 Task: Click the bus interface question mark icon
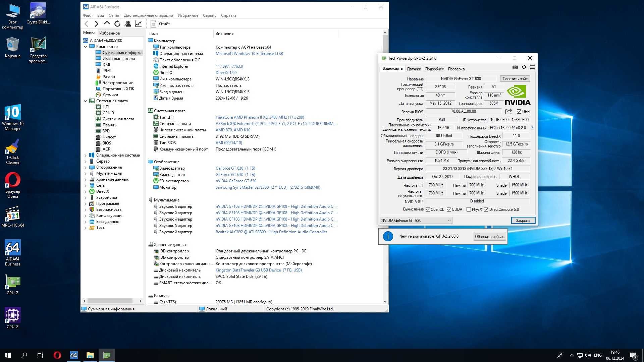pos(532,128)
